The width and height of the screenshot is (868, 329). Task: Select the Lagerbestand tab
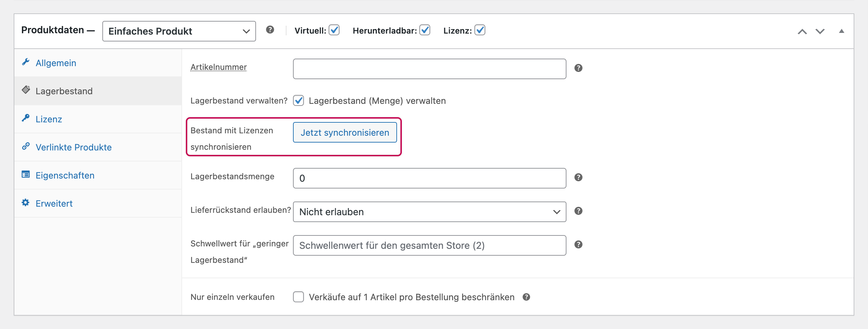pos(98,91)
